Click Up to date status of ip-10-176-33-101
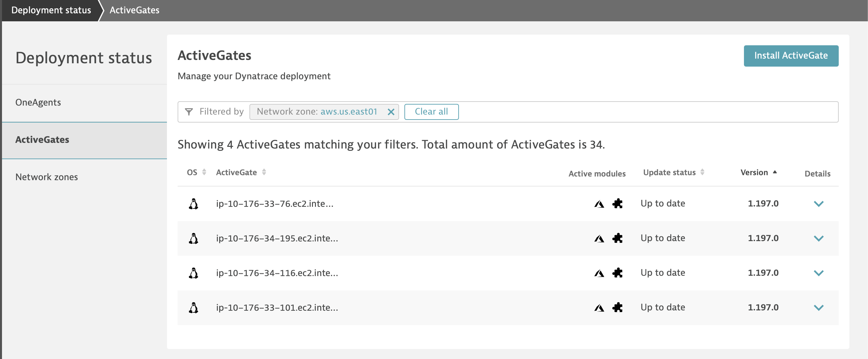This screenshot has height=359, width=868. pos(662,307)
